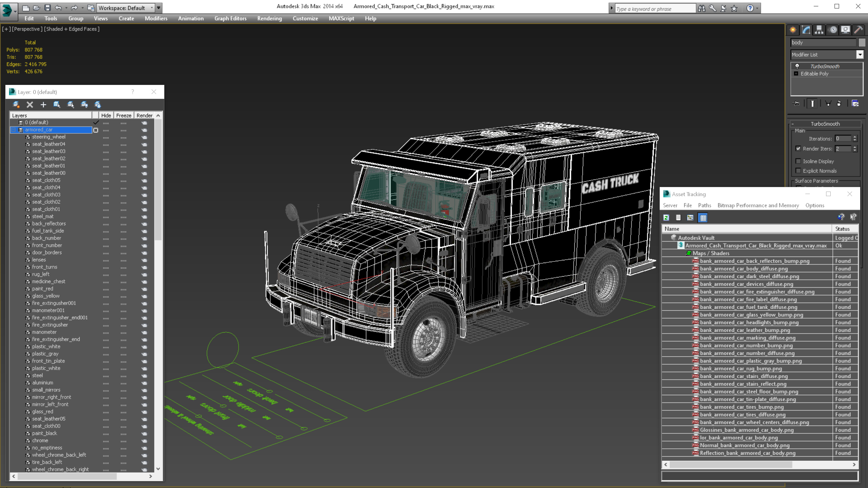
Task: Open the Workspace: Default dropdown
Action: click(x=126, y=8)
